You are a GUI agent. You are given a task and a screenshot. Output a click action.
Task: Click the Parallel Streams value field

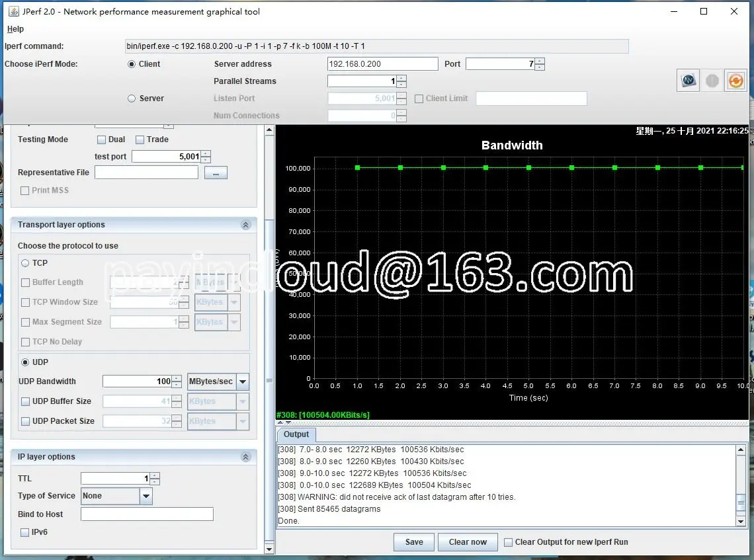(362, 81)
